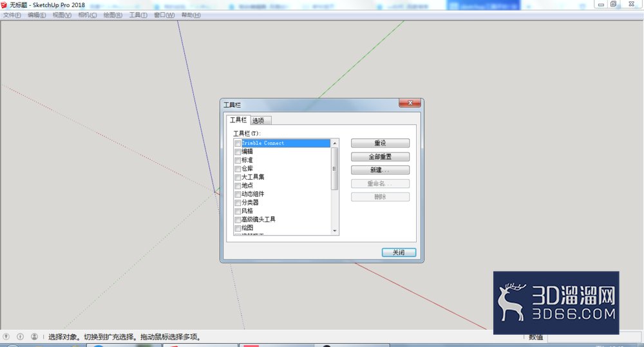Click the user sign-in status bar icon
The height and width of the screenshot is (347, 644).
click(x=35, y=336)
